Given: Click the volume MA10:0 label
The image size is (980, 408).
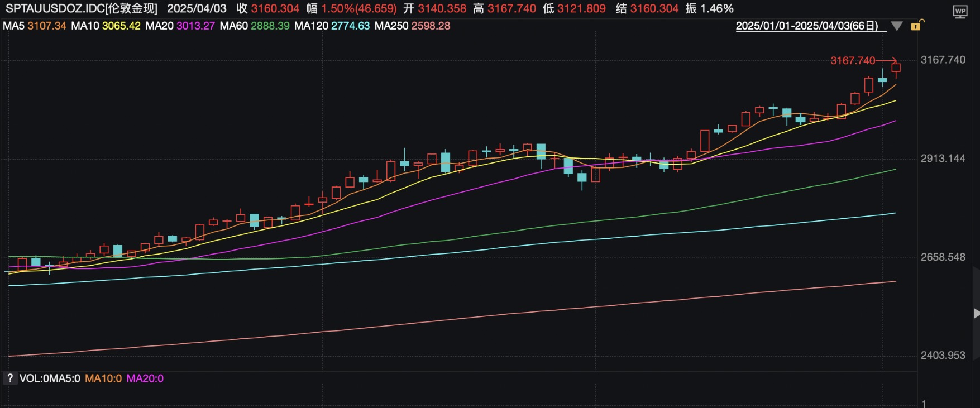Looking at the screenshot, I should (x=103, y=378).
